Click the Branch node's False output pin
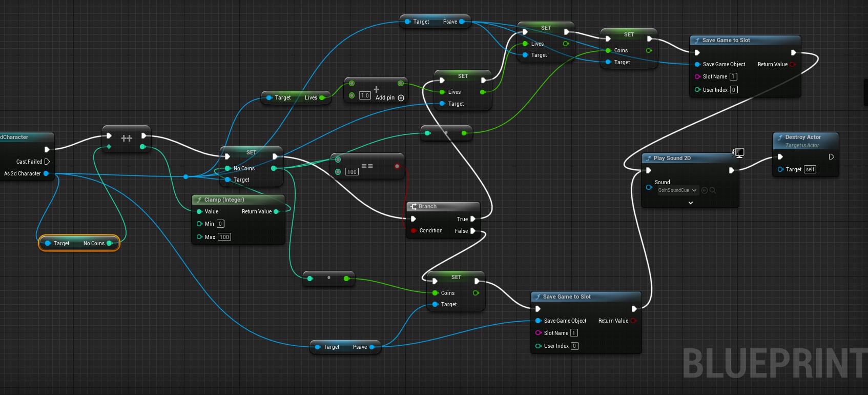Image resolution: width=868 pixels, height=395 pixels. pos(473,231)
